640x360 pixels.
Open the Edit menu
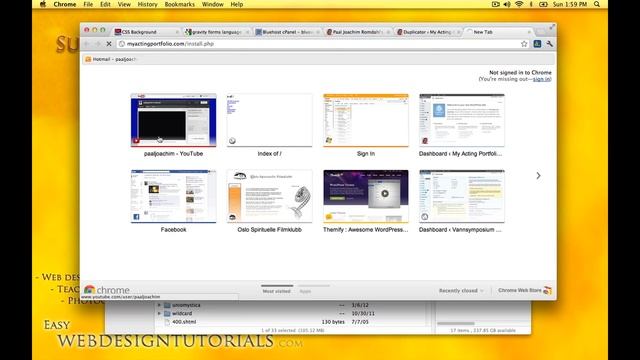point(105,4)
